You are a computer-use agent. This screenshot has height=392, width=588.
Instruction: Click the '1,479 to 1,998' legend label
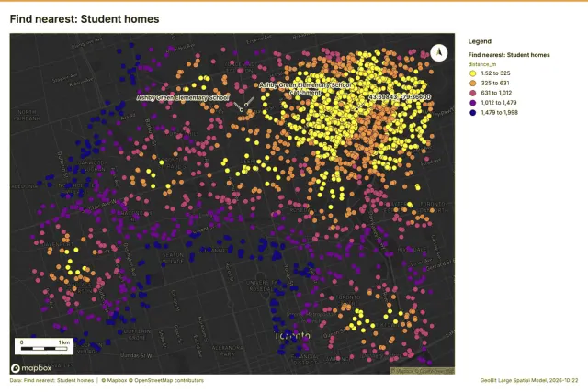click(499, 112)
